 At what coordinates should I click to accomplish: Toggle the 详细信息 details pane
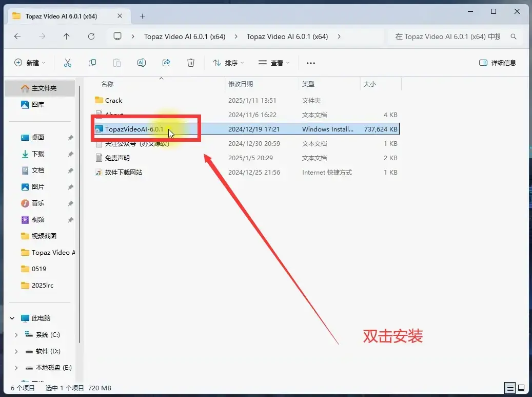click(x=498, y=63)
